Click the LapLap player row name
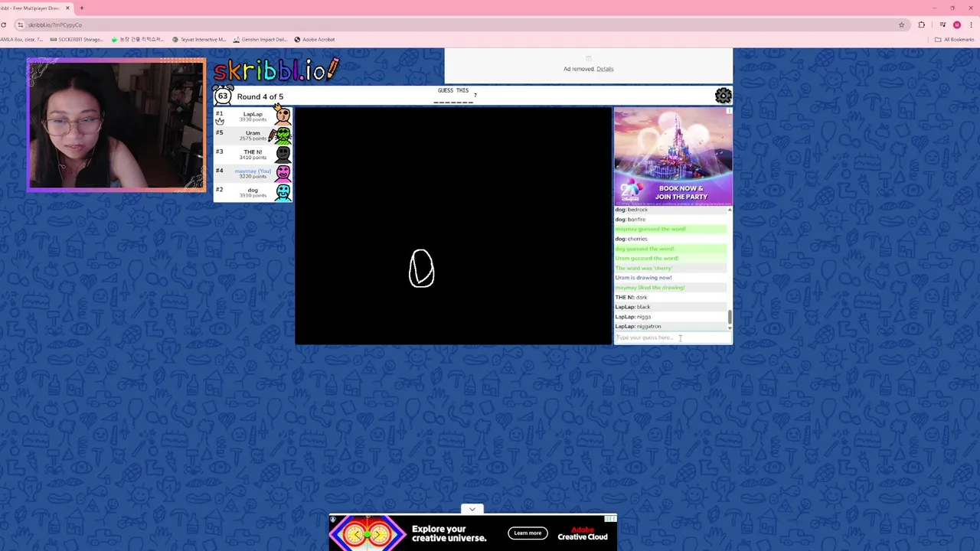The width and height of the screenshot is (980, 551). tap(253, 114)
